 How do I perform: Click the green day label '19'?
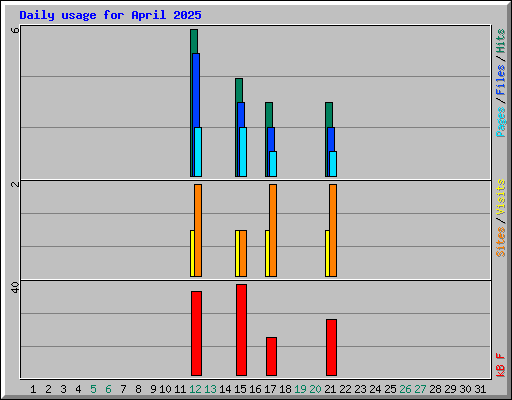click(x=300, y=389)
